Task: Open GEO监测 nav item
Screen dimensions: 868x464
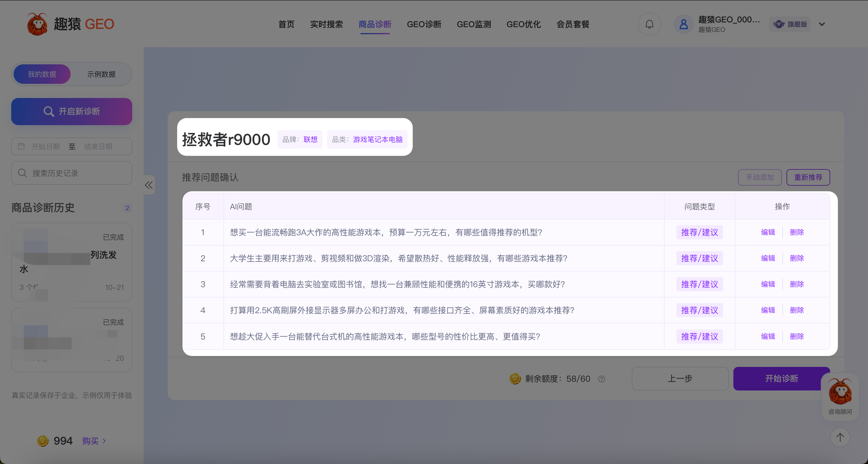Action: pyautogui.click(x=474, y=24)
